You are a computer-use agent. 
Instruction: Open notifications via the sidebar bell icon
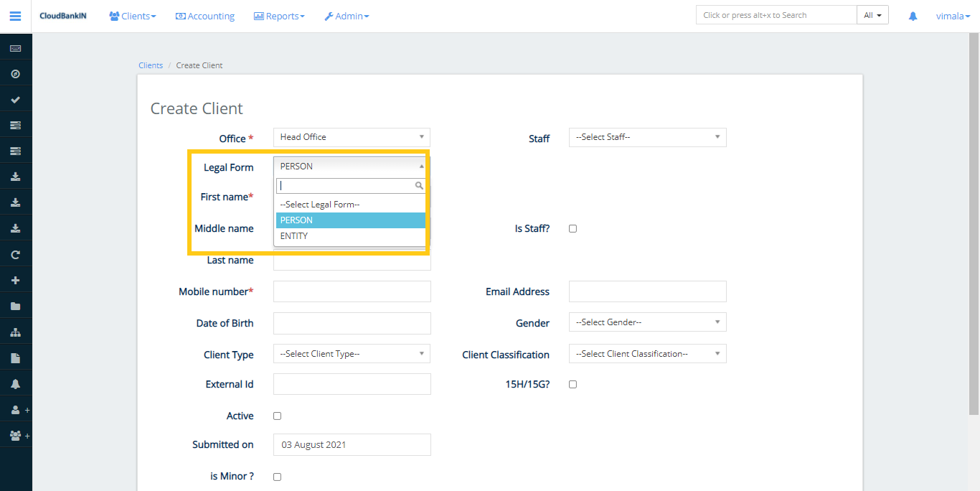16,384
